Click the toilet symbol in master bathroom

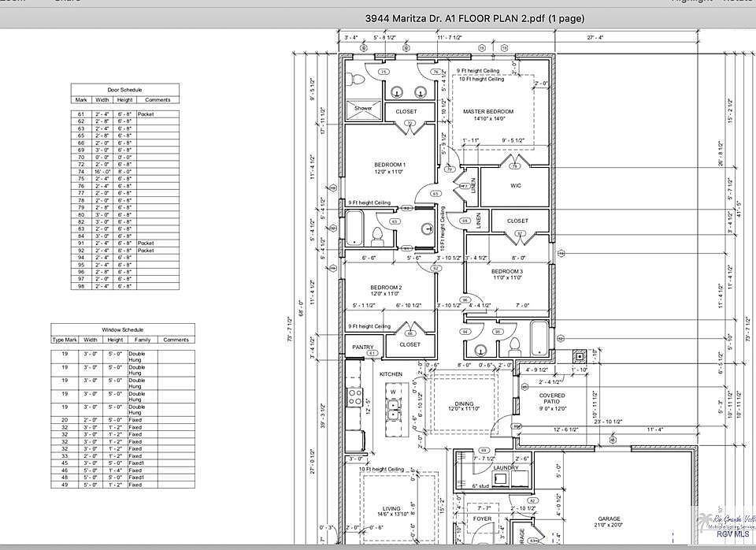point(357,80)
